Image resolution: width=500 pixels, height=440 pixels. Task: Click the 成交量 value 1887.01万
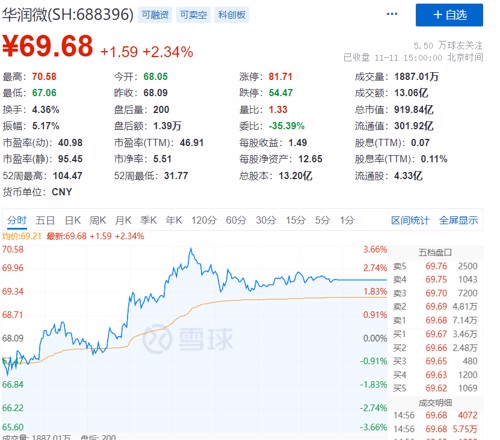(x=416, y=77)
